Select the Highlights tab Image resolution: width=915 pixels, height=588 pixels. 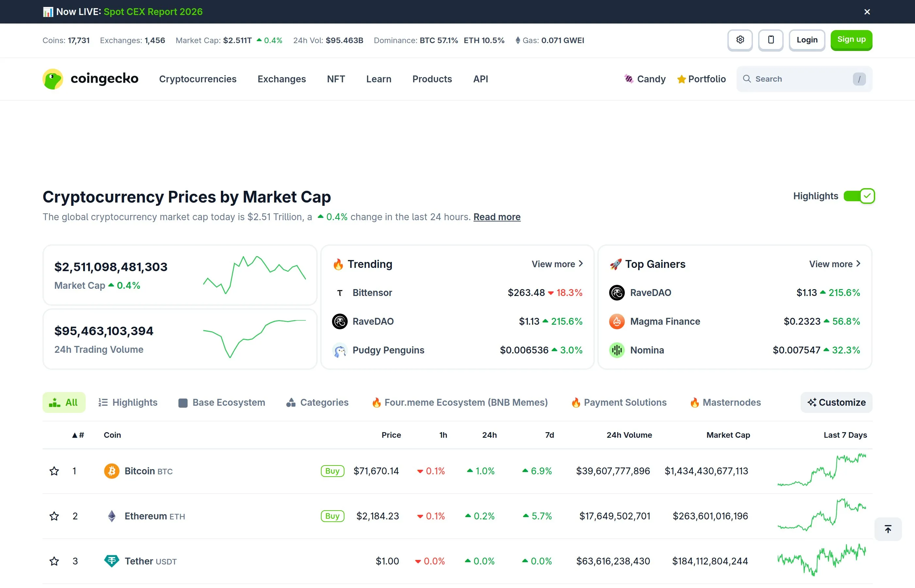tap(128, 402)
